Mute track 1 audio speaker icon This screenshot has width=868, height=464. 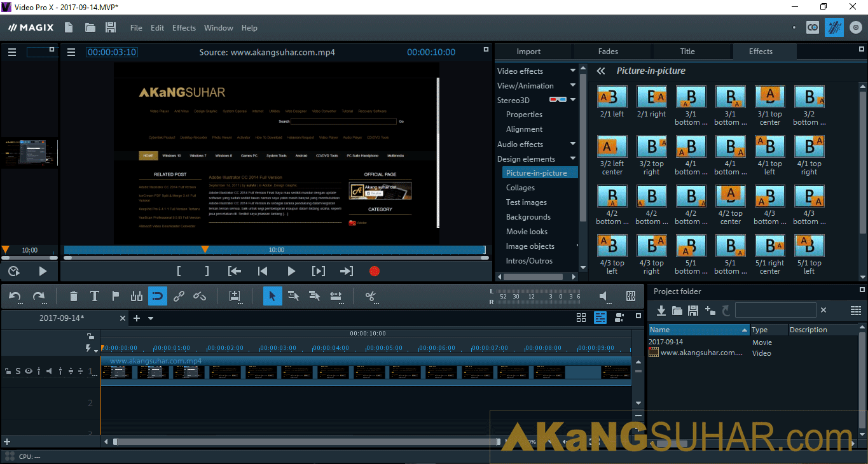click(49, 371)
